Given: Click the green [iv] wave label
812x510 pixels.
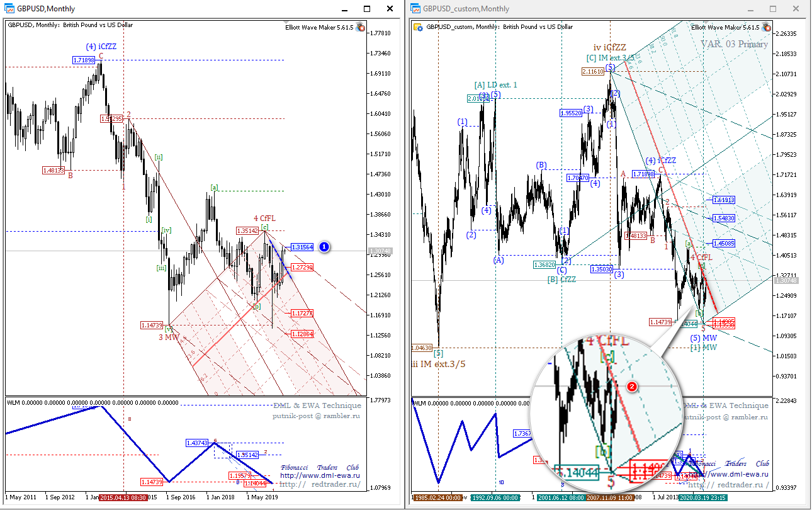Looking at the screenshot, I should [166, 230].
